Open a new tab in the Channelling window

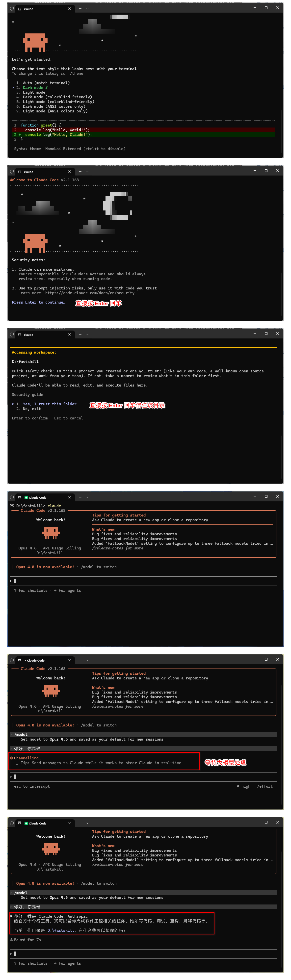80,660
